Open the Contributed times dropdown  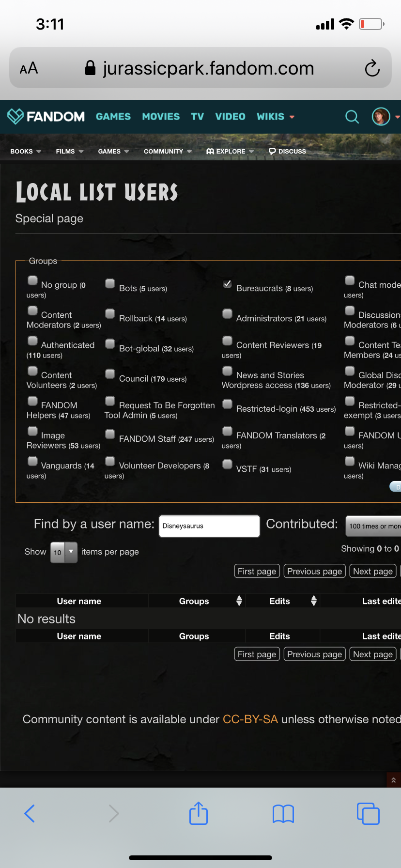pyautogui.click(x=373, y=526)
